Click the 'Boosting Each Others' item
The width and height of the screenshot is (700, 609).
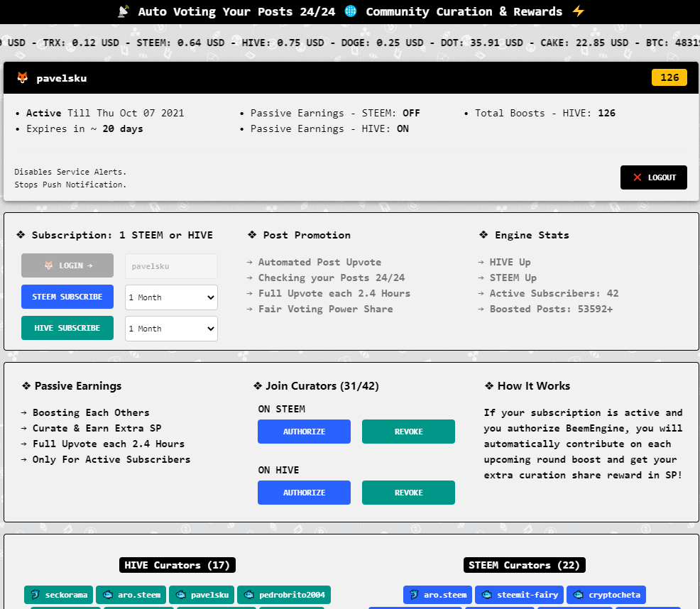tap(91, 412)
